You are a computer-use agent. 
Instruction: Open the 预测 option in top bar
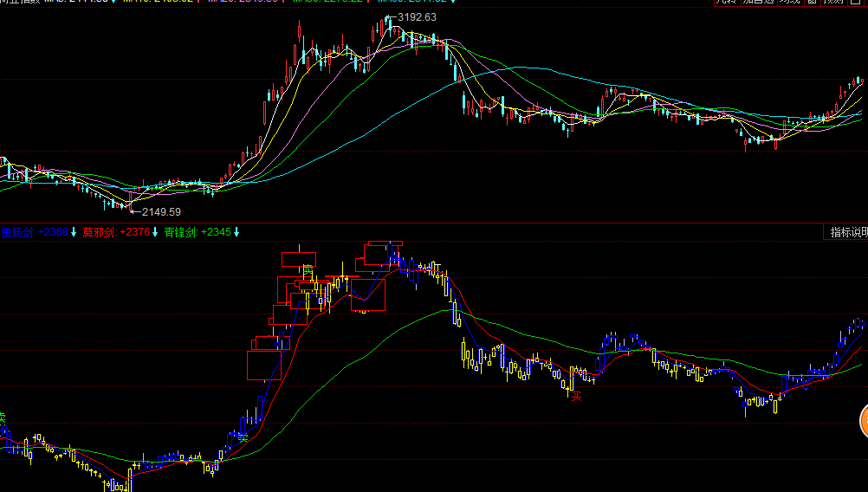click(833, 3)
